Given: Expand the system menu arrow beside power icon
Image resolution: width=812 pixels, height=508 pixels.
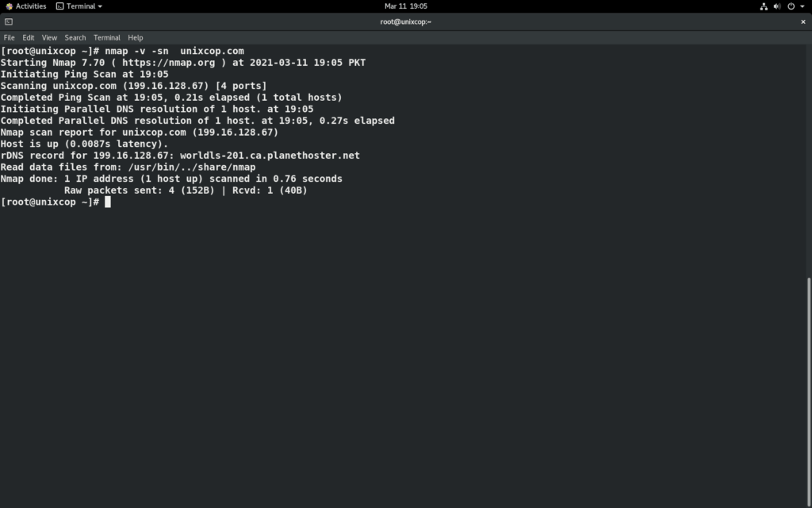Looking at the screenshot, I should click(x=802, y=6).
